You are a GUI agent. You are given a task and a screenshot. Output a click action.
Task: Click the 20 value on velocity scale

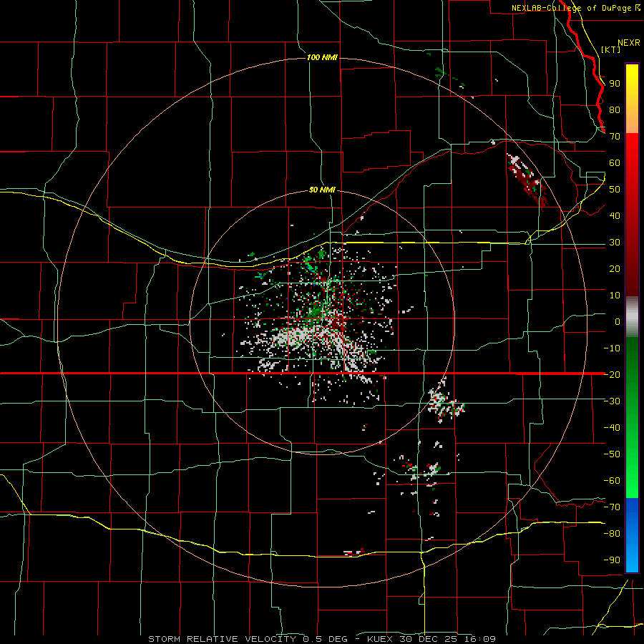tap(615, 268)
